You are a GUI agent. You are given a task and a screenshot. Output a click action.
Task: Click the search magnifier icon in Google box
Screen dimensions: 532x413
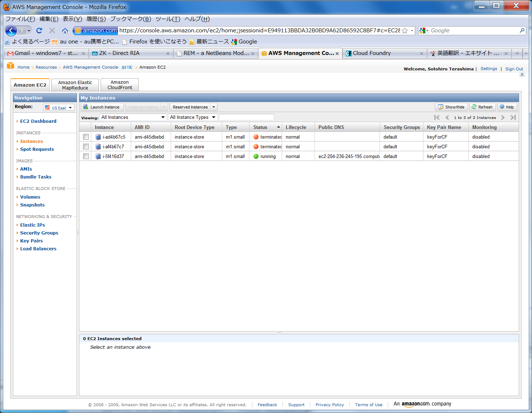[x=522, y=31]
